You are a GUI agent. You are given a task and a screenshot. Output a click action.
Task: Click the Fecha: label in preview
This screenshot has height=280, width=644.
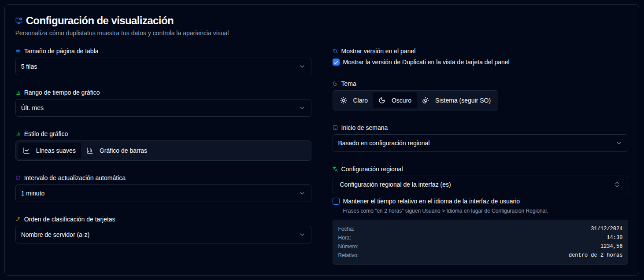tap(346, 228)
